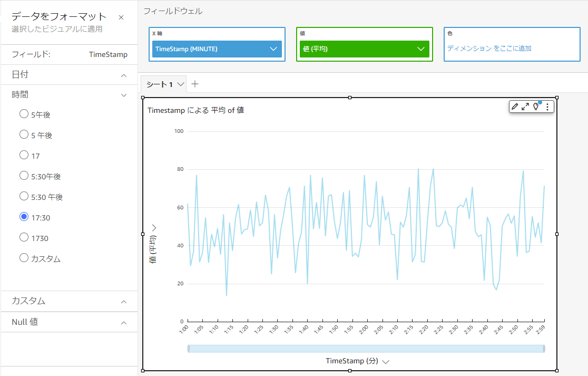Image resolution: width=588 pixels, height=376 pixels.
Task: Click the 値 field well box
Action: (365, 44)
